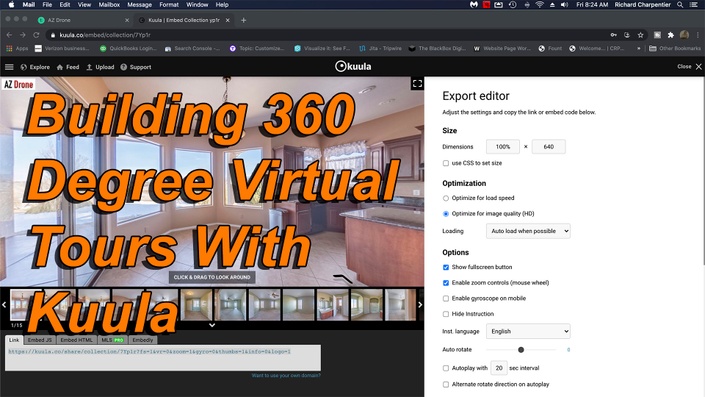Select the Embed JS tab
This screenshot has height=397, width=705.
40,340
